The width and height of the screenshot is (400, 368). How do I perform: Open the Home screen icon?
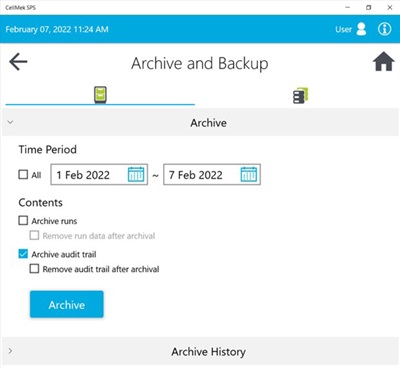[383, 62]
